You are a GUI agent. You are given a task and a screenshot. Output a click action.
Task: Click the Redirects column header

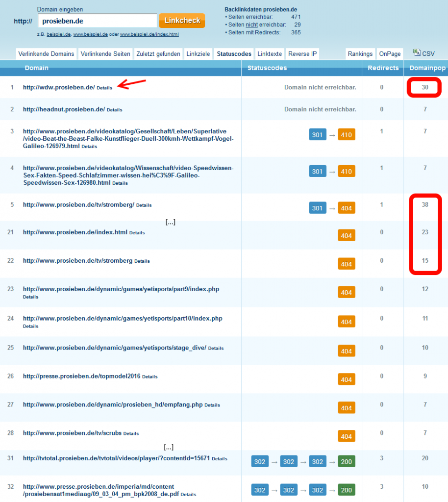(x=383, y=68)
